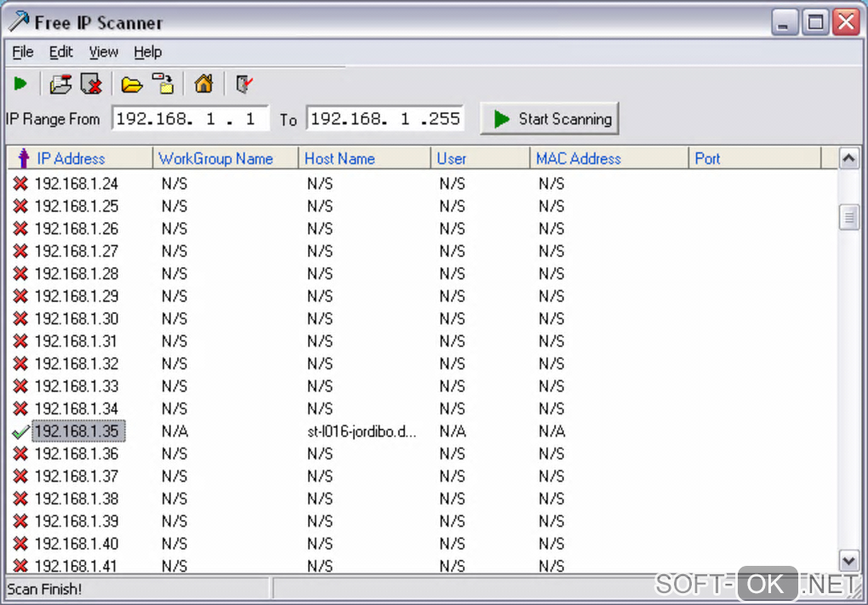
Task: Select IP address 192.168.1.36
Action: [77, 454]
